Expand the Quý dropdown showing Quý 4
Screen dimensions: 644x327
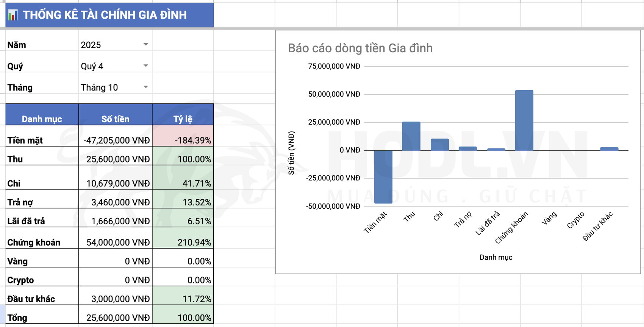(145, 66)
